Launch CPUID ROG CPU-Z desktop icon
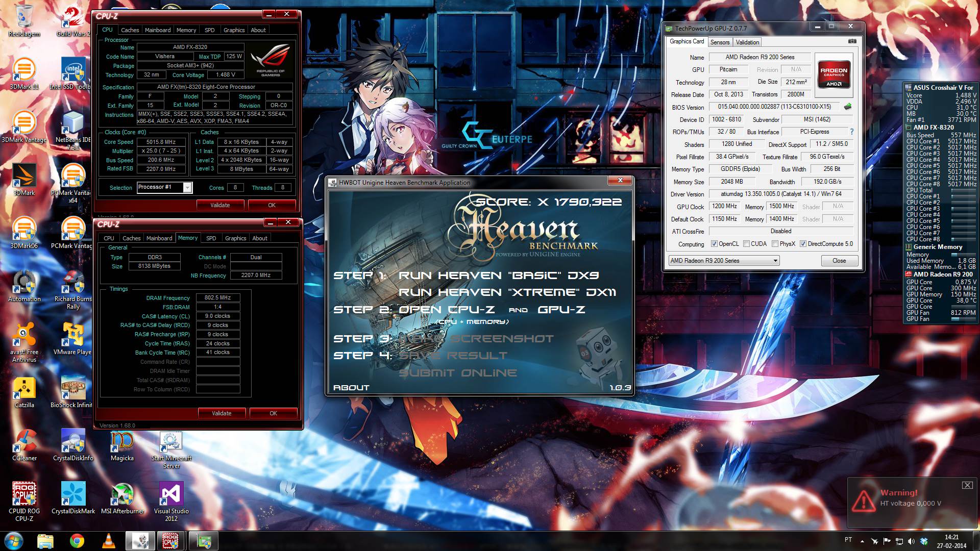This screenshot has width=980, height=551. coord(24,502)
